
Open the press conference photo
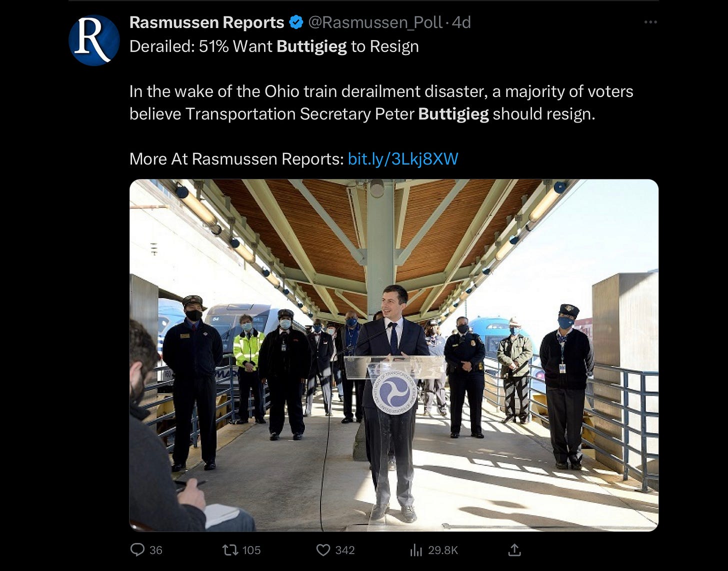click(x=394, y=355)
